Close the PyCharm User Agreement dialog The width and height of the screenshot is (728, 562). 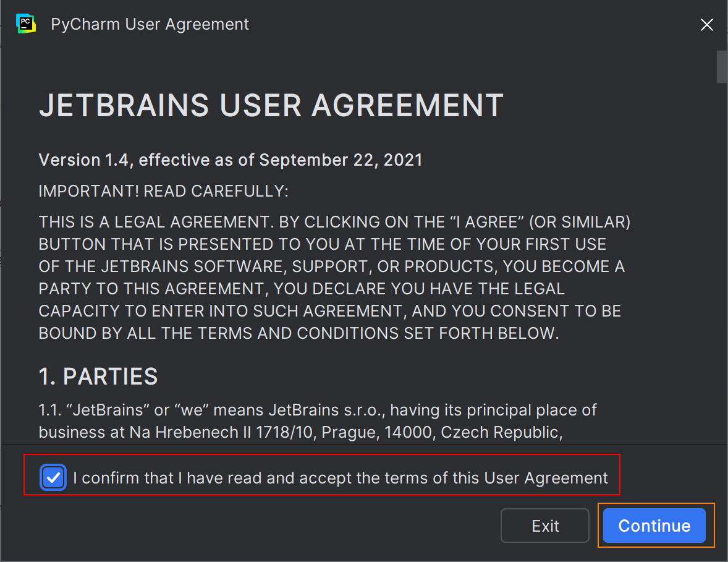(x=706, y=25)
